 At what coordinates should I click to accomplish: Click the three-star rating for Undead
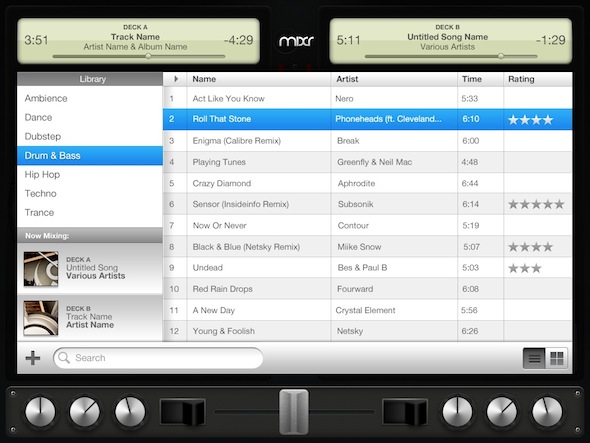click(525, 268)
